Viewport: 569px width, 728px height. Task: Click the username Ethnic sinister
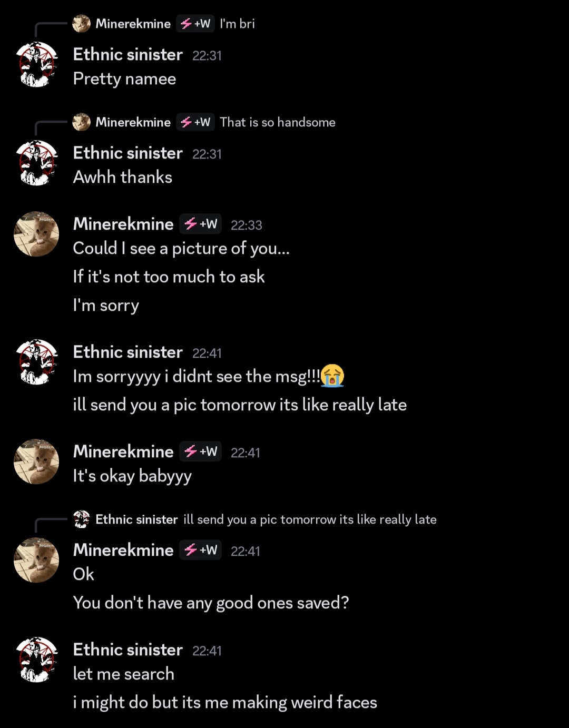[127, 54]
